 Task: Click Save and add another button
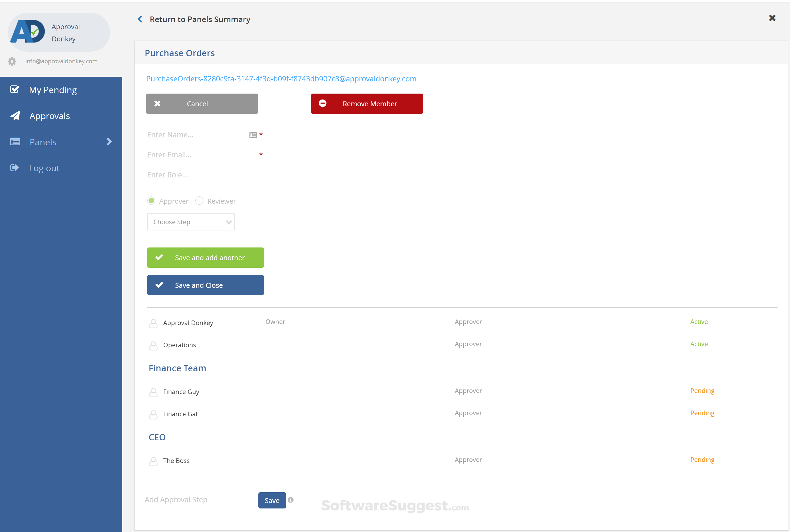[205, 257]
